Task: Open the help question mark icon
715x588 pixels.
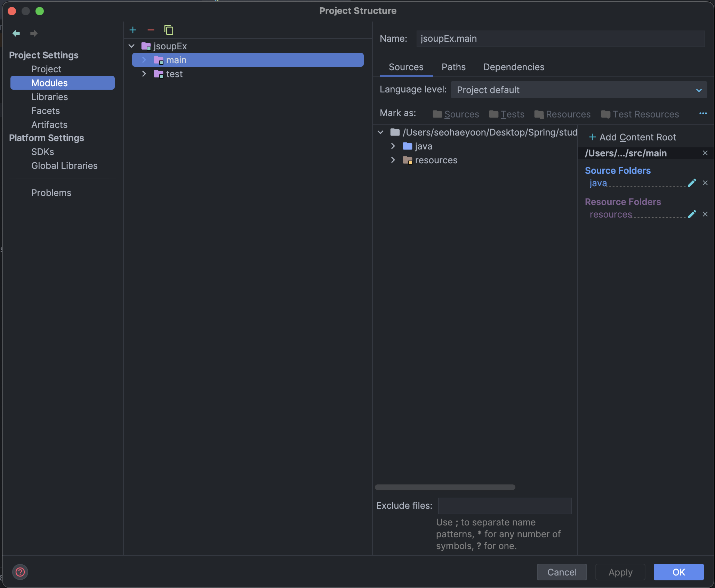Action: coord(20,572)
